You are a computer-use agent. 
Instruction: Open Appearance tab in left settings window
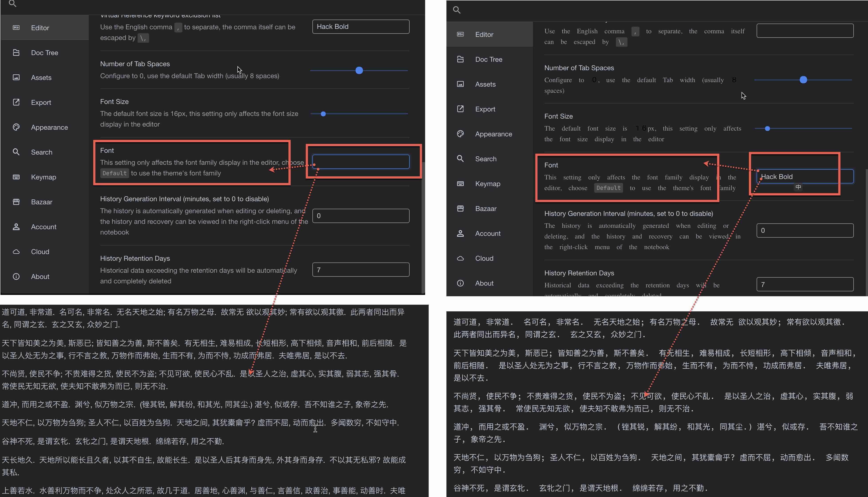(x=49, y=127)
